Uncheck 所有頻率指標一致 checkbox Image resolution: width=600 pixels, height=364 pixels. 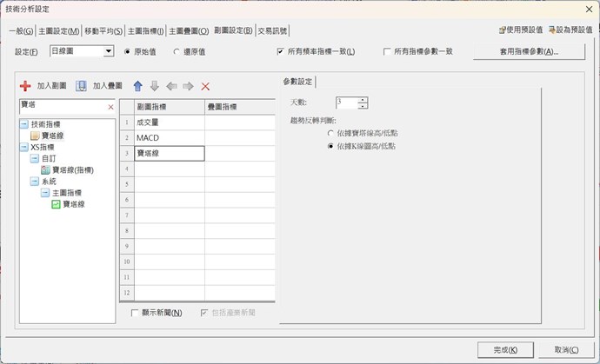pos(280,52)
